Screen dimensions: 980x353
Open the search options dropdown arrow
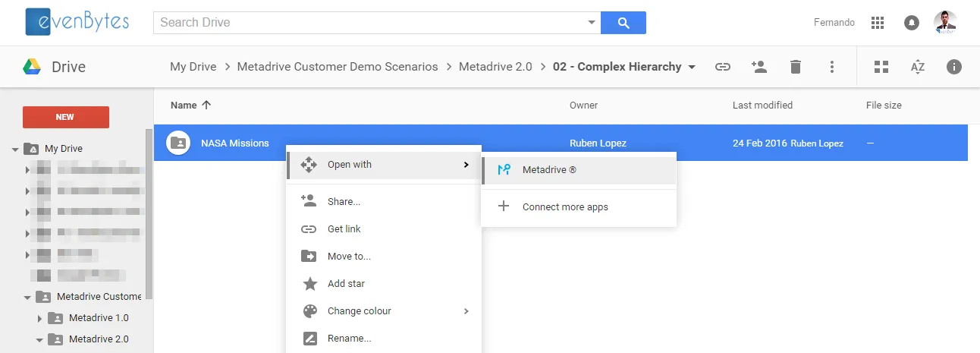592,23
